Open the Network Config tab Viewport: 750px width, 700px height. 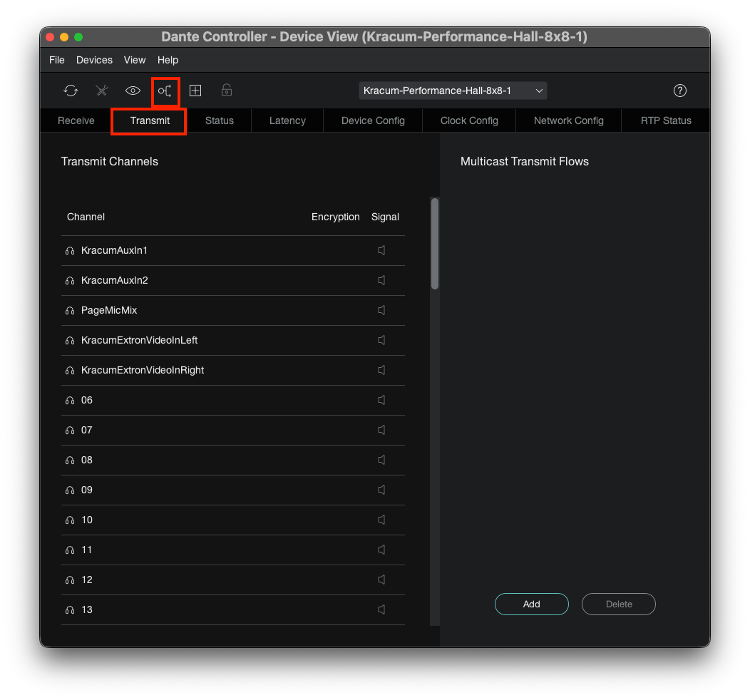tap(569, 120)
